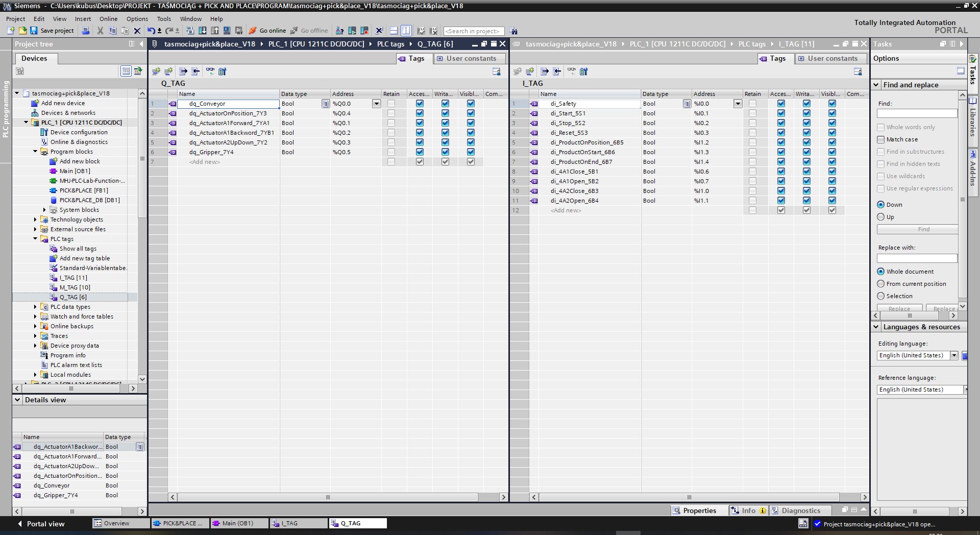Click the Find button in the Tasks panel

point(917,229)
